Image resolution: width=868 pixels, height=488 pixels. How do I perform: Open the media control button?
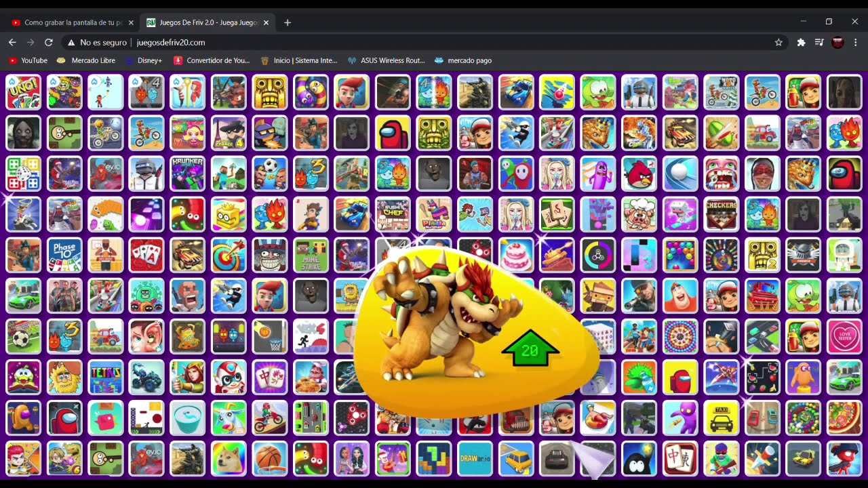819,42
